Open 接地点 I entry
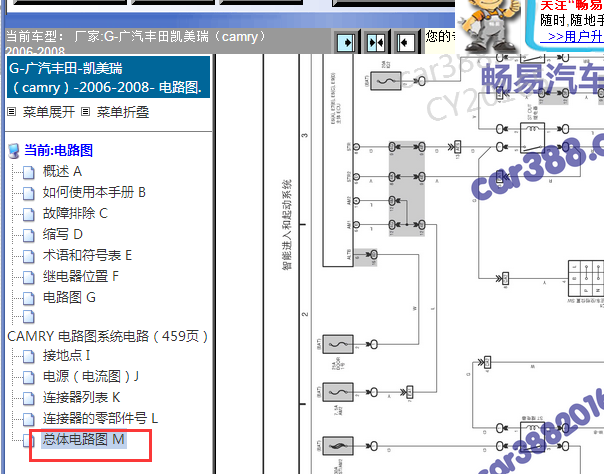This screenshot has width=604, height=474. [x=66, y=355]
